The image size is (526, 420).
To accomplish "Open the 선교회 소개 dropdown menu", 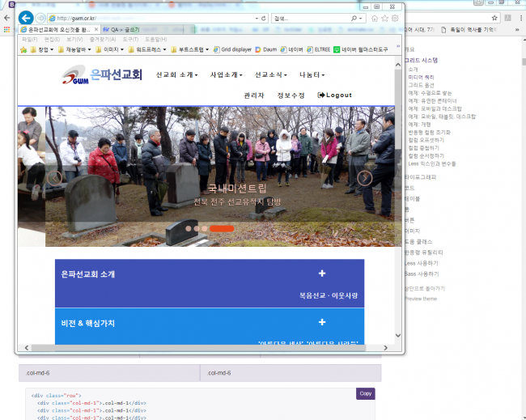I will (x=176, y=74).
